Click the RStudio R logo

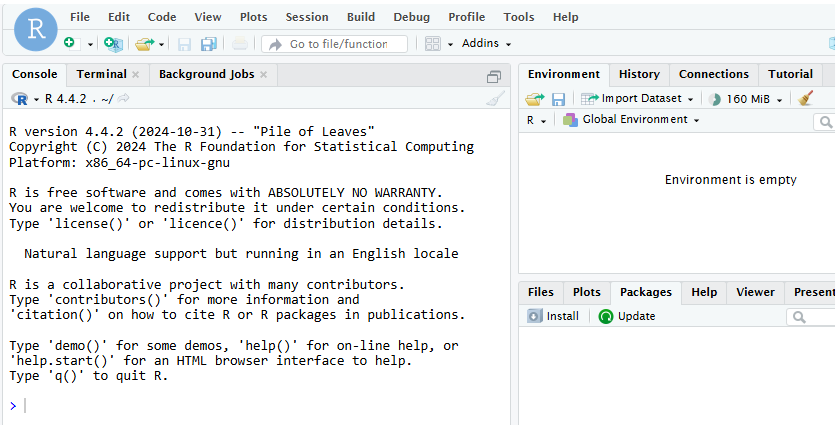click(35, 29)
